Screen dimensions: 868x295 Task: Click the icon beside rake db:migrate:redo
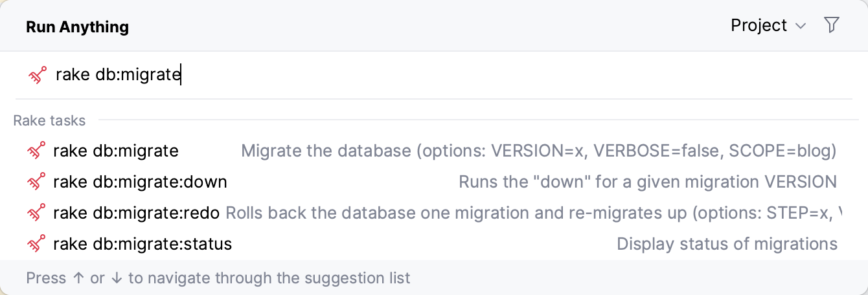pyautogui.click(x=36, y=213)
